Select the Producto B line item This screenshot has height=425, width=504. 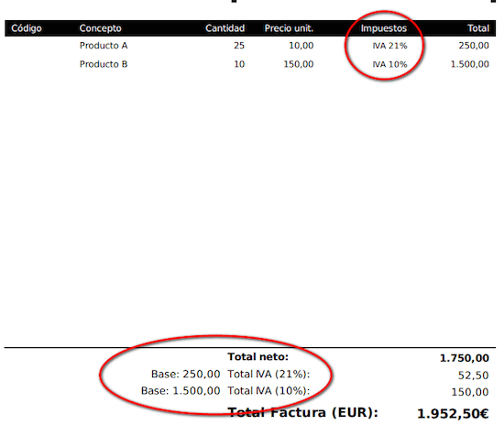[x=104, y=64]
